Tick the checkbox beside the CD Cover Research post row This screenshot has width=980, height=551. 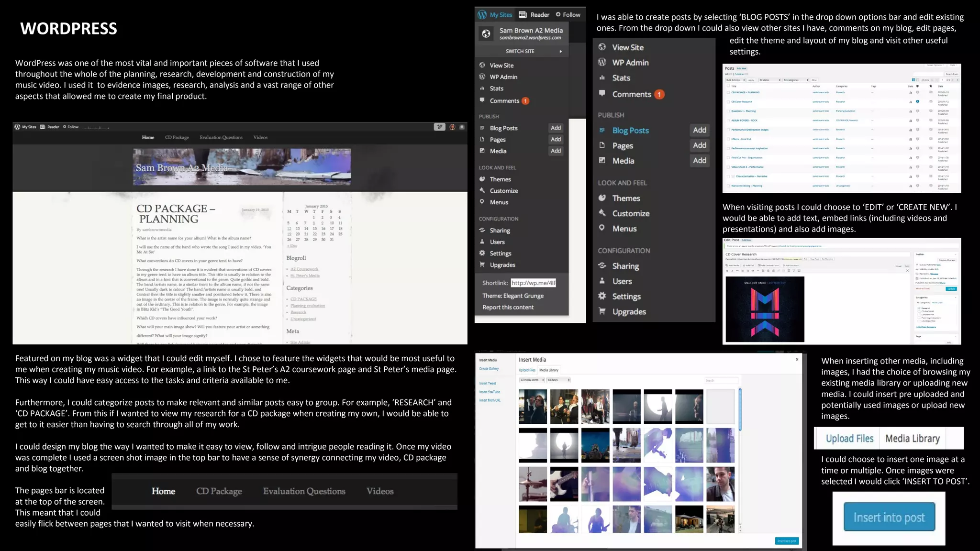point(728,101)
